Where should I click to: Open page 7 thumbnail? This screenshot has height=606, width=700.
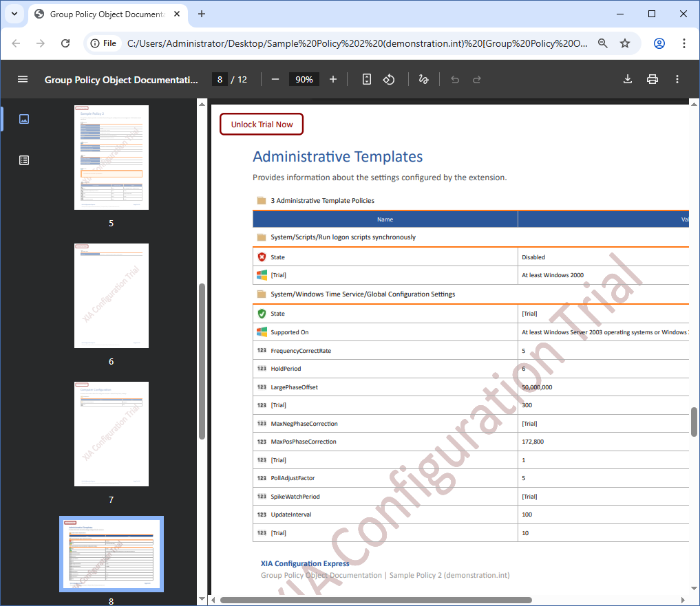[x=112, y=434]
